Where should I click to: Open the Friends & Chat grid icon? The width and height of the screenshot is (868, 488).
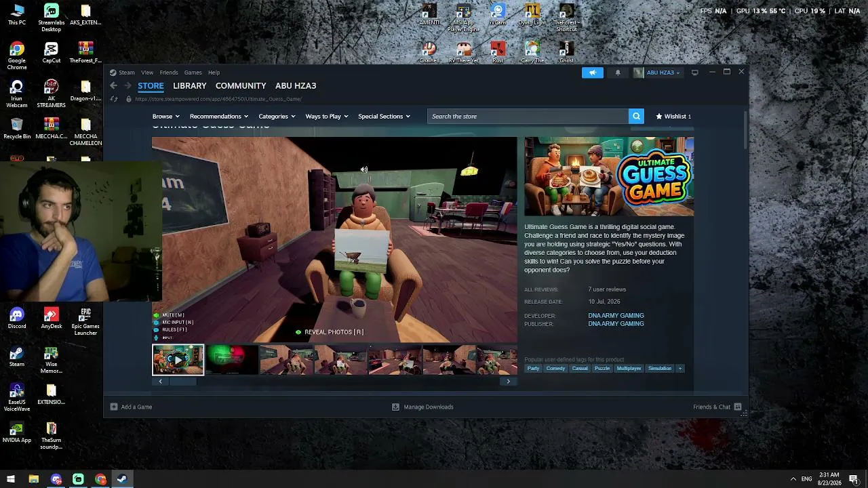coord(738,407)
